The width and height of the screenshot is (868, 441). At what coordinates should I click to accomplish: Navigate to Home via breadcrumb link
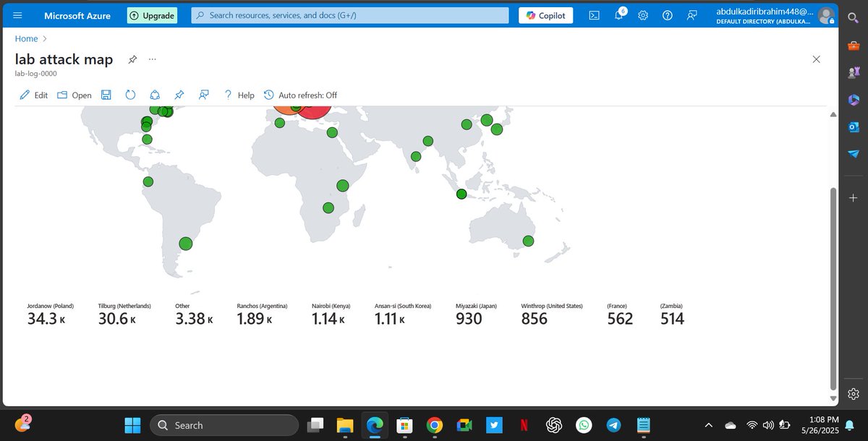pyautogui.click(x=26, y=38)
